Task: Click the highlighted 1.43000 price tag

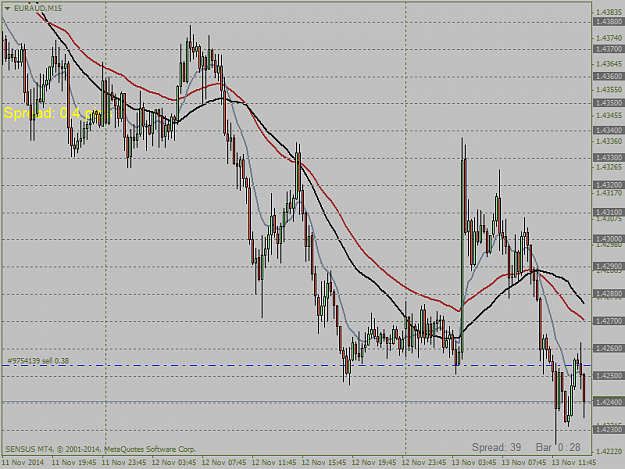Action: 608,239
